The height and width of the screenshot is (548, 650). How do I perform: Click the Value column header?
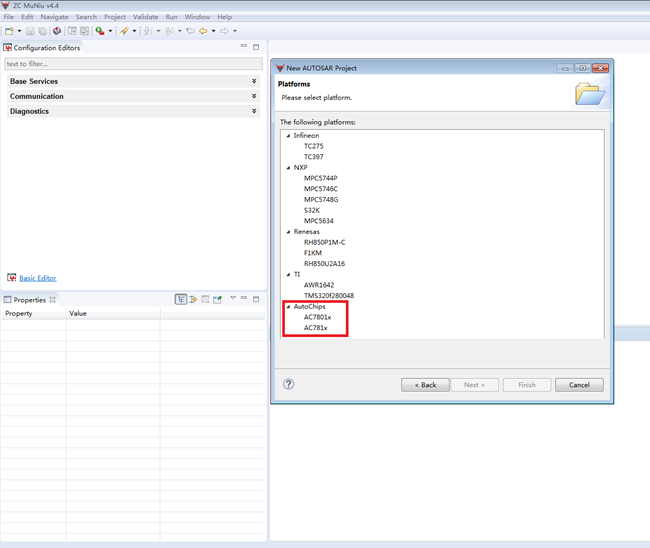click(x=113, y=314)
